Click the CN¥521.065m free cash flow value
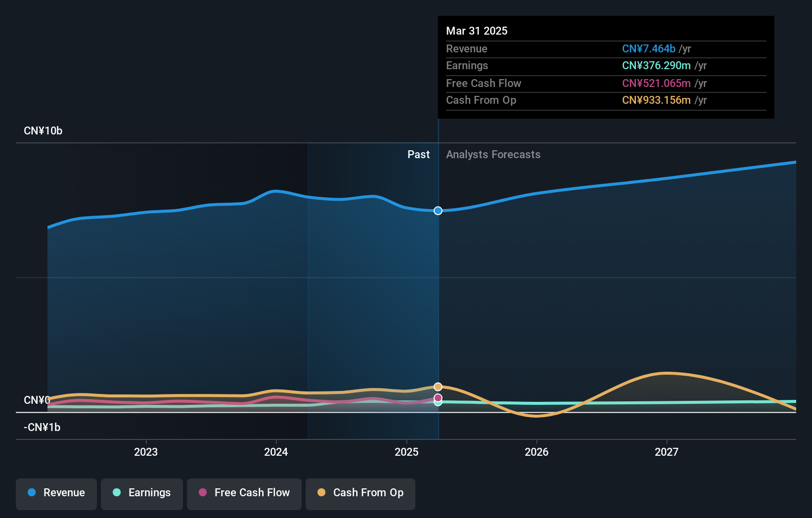 tap(656, 83)
